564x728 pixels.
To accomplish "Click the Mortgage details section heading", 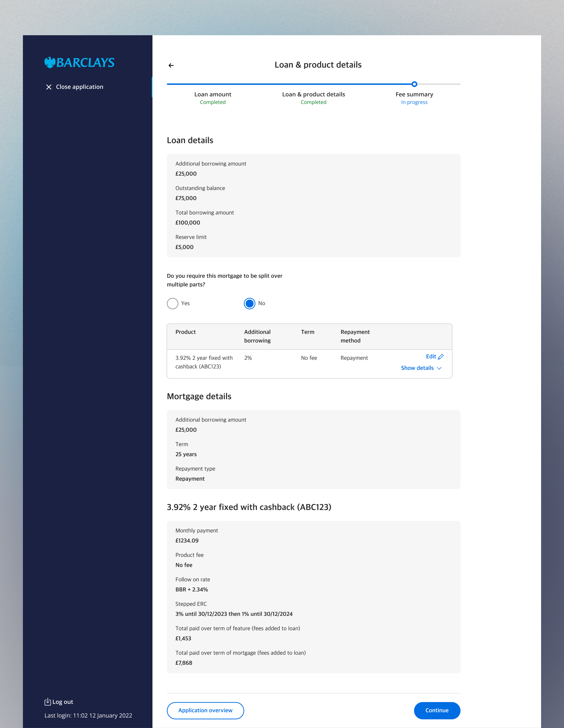I will [199, 396].
